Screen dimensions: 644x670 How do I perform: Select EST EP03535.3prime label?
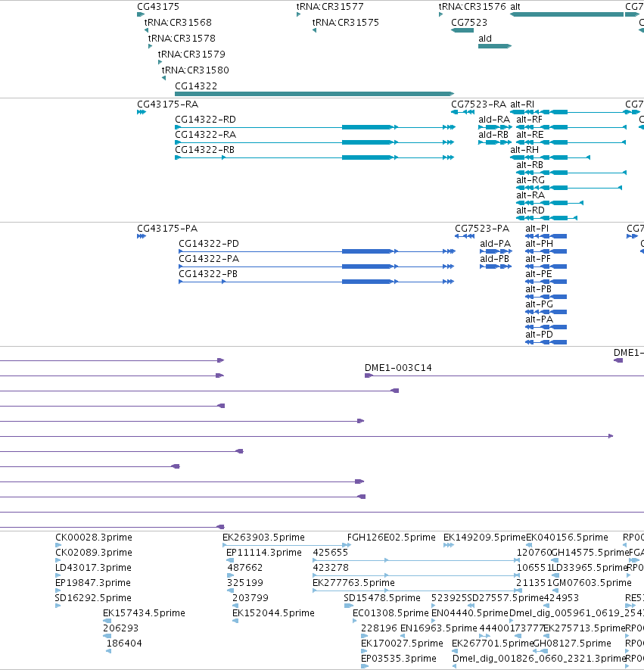point(399,659)
